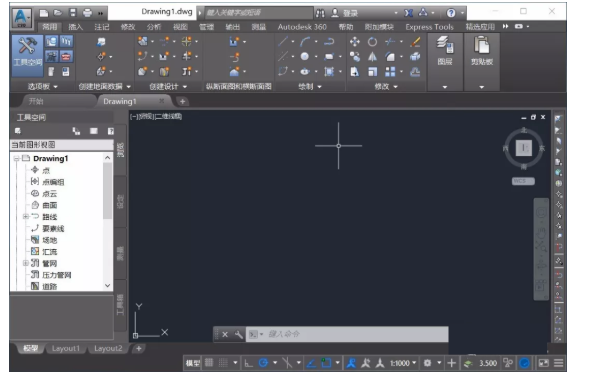Toggle the drawing grid display in status bar
This screenshot has height=375, width=592.
pyautogui.click(x=209, y=363)
